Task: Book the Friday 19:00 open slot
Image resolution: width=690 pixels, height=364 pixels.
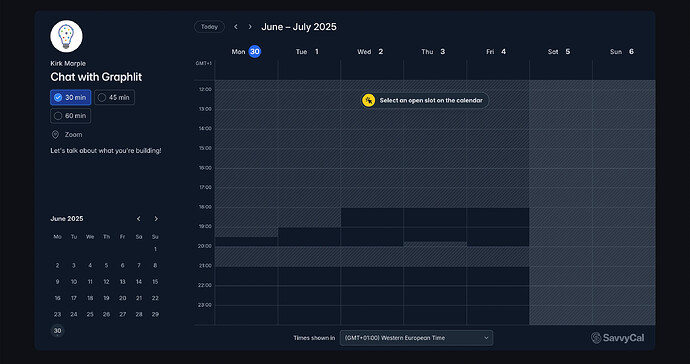Action: coord(498,237)
